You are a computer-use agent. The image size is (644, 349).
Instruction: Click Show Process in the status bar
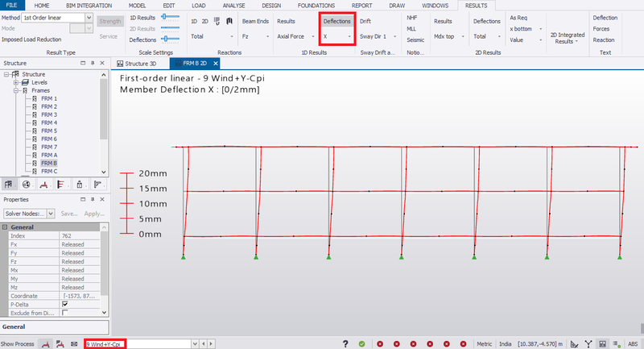[x=17, y=344]
